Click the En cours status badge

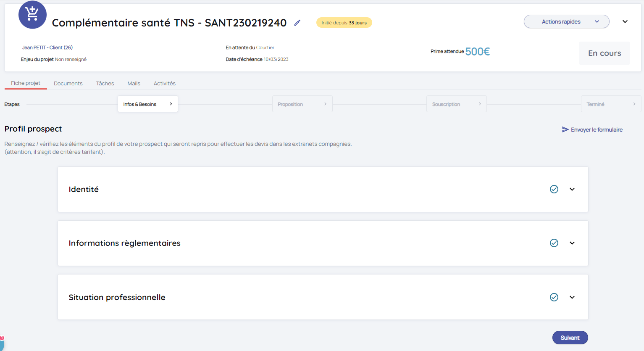tap(604, 53)
